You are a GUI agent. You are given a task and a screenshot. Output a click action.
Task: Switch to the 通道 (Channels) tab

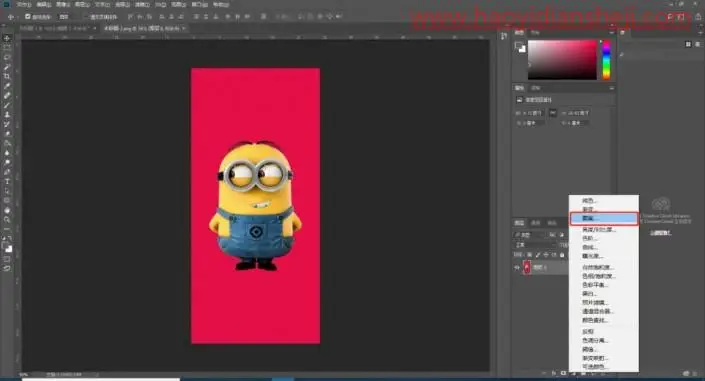pos(536,223)
